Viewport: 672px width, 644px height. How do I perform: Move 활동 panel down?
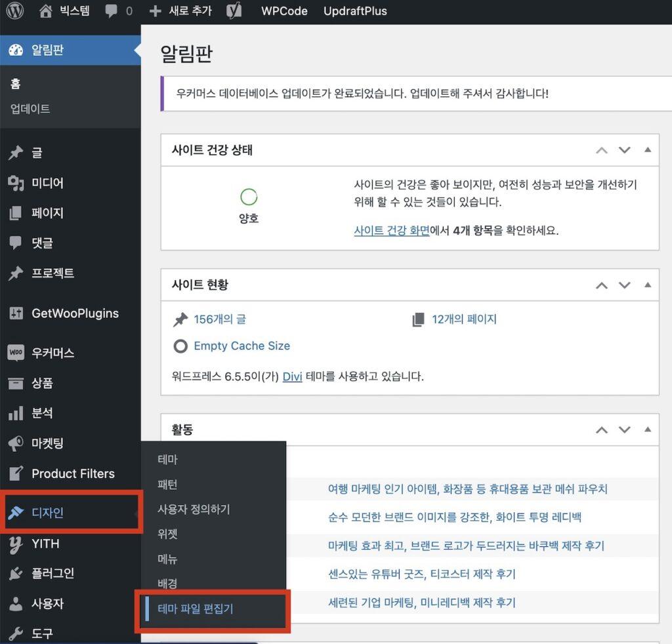coord(625,430)
